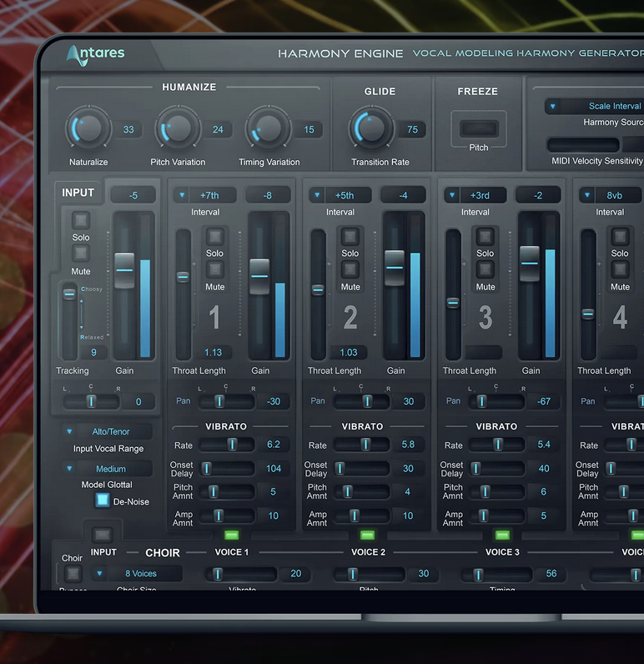
Task: Open voice 2 interval dropdown showing +5th
Action: click(340, 195)
